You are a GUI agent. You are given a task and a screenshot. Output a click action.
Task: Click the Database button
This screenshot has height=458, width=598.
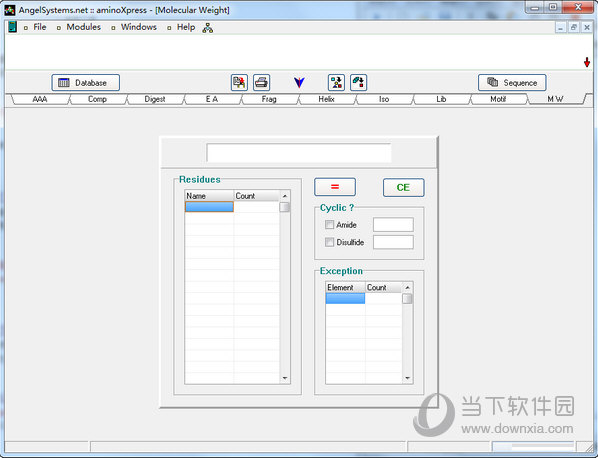tap(85, 83)
